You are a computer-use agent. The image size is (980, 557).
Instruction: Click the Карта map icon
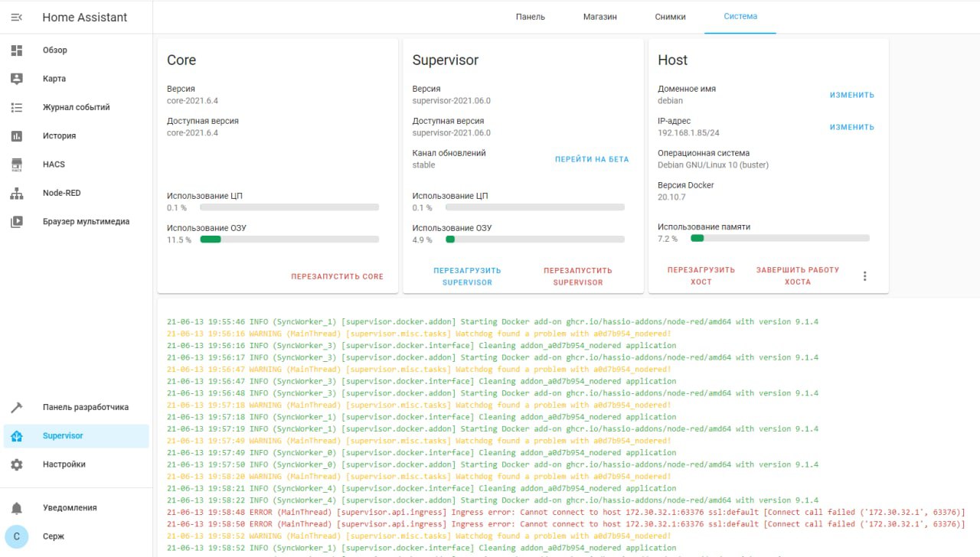pyautogui.click(x=17, y=79)
